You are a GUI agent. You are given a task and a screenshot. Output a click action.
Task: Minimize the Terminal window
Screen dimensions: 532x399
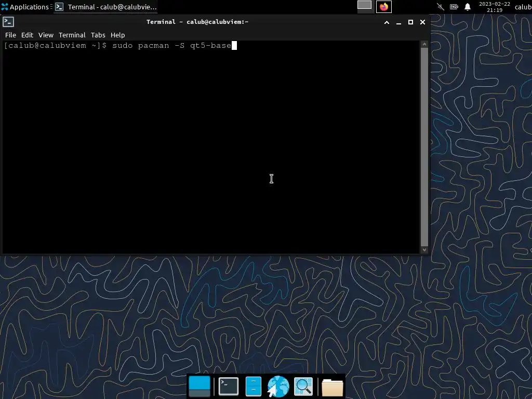398,22
